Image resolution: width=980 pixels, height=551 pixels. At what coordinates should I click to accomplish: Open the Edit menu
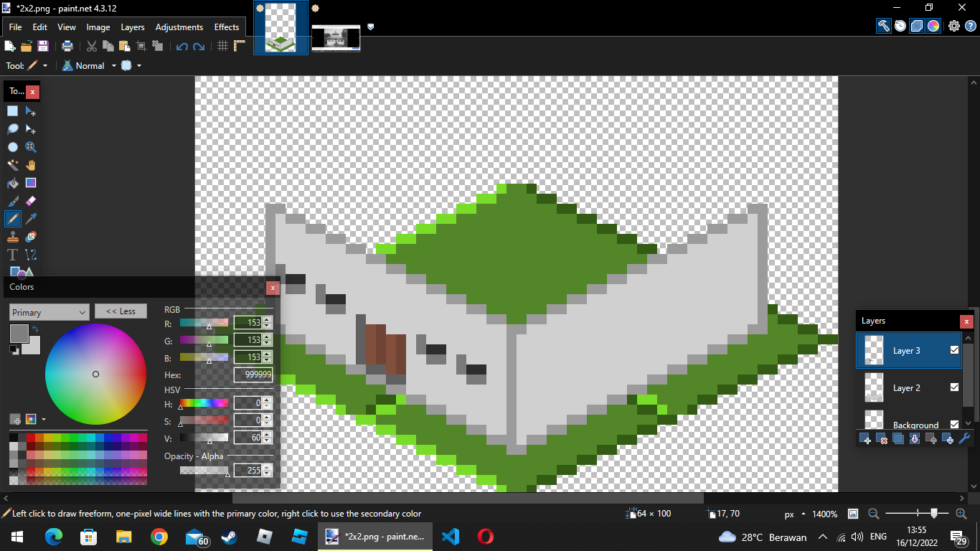pyautogui.click(x=39, y=27)
